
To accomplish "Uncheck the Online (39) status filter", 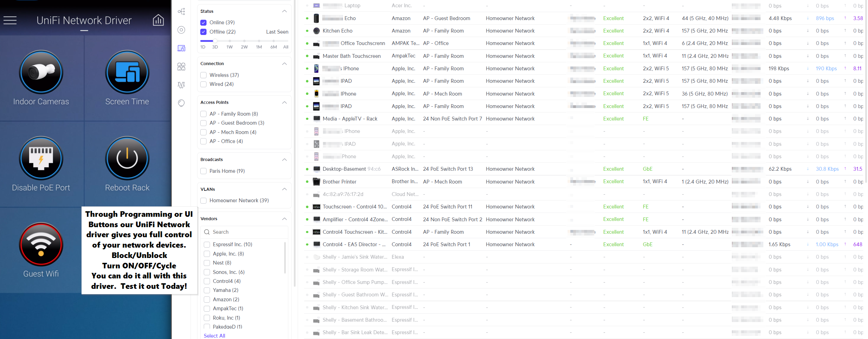I will click(x=204, y=23).
